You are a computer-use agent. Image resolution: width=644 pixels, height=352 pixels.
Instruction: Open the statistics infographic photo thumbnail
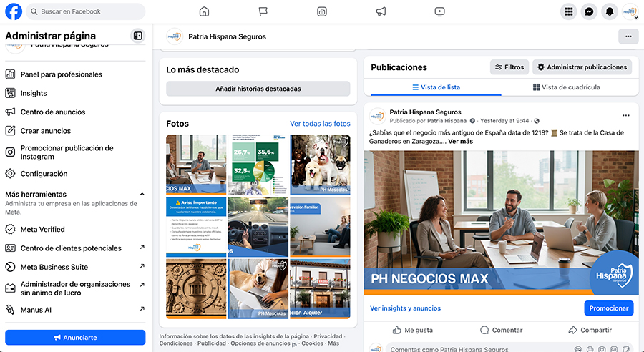(x=258, y=165)
